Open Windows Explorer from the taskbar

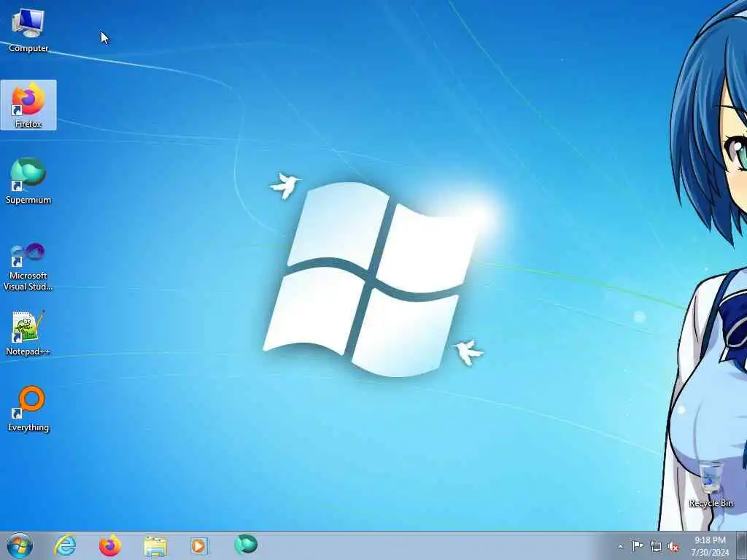pos(155,546)
